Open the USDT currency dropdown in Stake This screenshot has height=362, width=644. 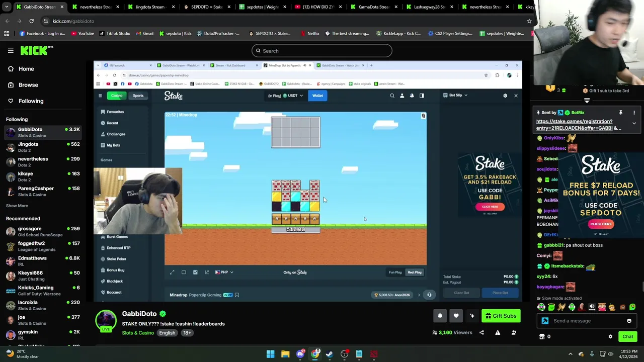(293, 96)
